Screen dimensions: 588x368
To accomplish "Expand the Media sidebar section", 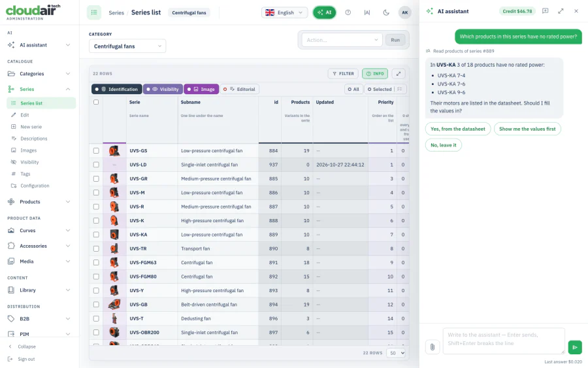I will coord(39,261).
